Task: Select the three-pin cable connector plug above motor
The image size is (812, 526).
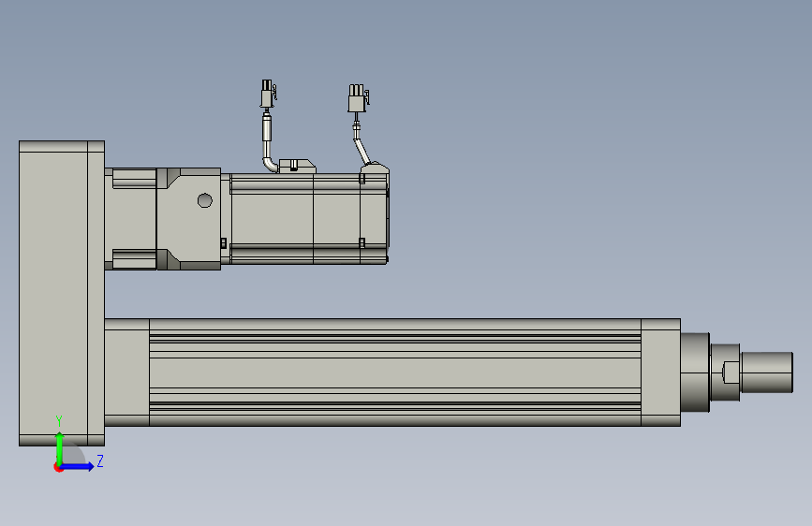Action: pyautogui.click(x=359, y=98)
